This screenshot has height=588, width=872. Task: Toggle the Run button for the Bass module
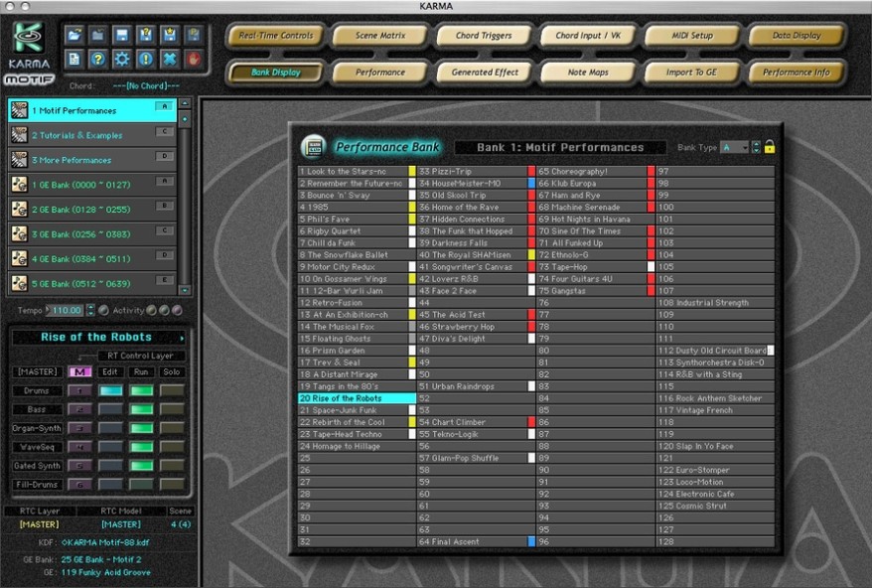point(141,409)
